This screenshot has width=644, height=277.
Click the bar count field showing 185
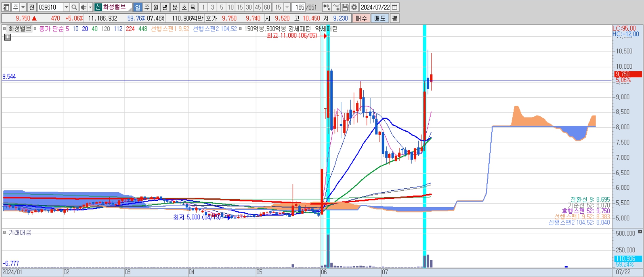click(x=299, y=7)
